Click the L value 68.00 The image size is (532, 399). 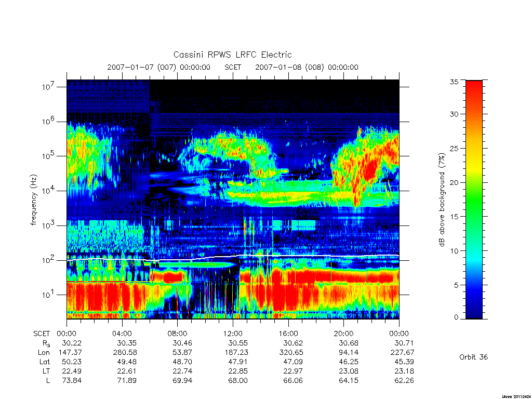[x=238, y=380]
